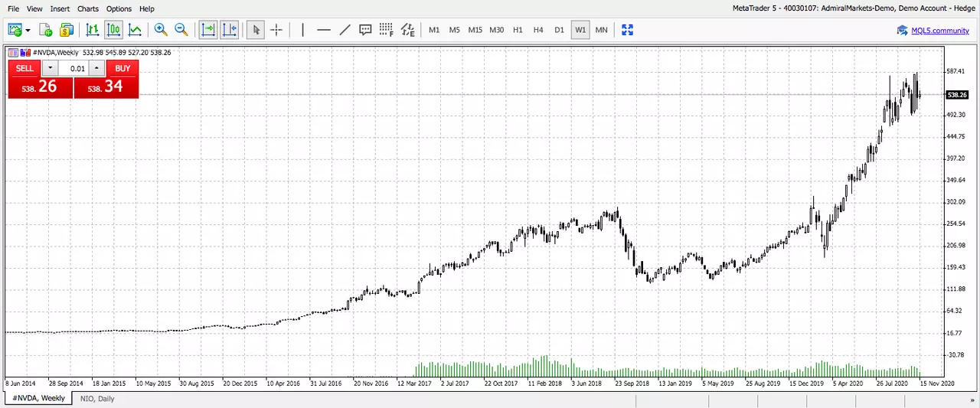
Task: Draw a trendline tool
Action: coord(345,30)
